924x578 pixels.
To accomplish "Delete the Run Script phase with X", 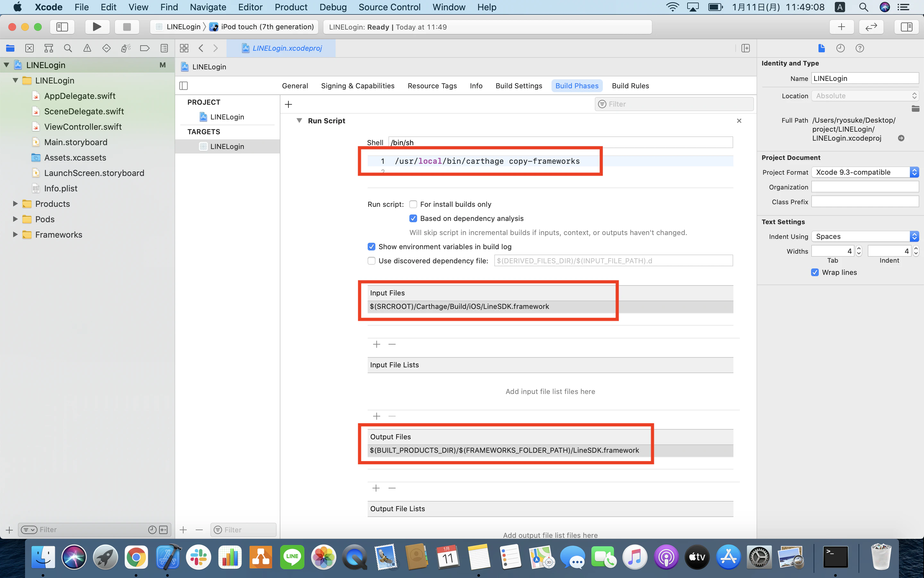I will 739,120.
